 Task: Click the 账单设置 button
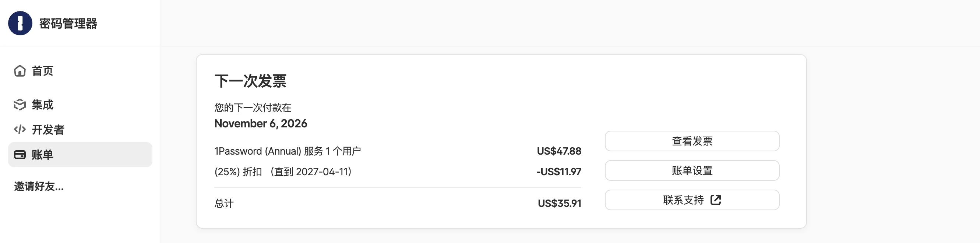click(x=692, y=170)
